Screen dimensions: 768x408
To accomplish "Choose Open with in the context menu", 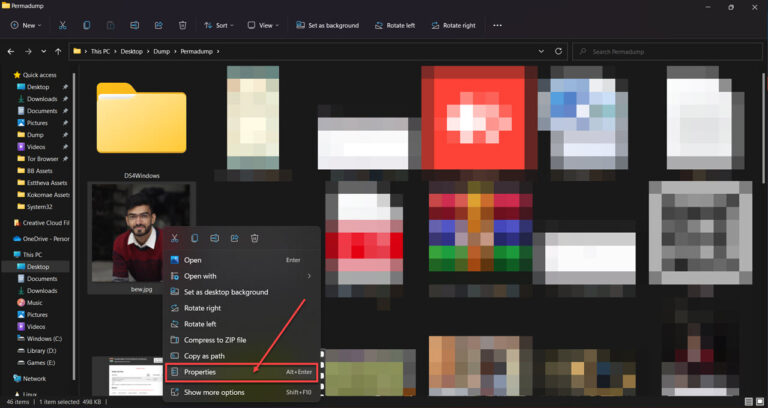I will coord(241,276).
